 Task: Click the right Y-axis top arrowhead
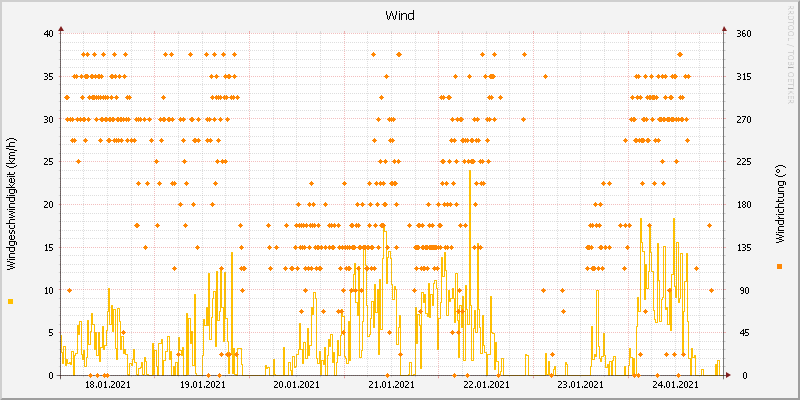pos(724,29)
